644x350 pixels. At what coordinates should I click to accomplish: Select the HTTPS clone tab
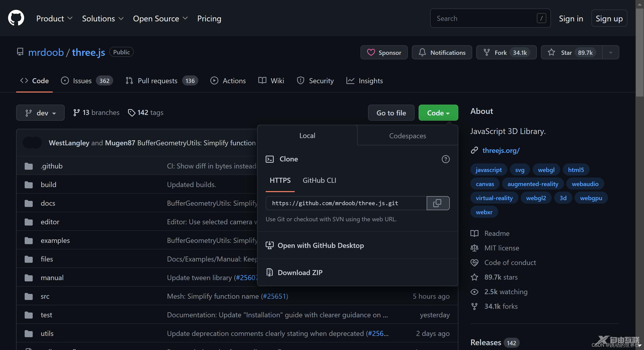(x=280, y=180)
